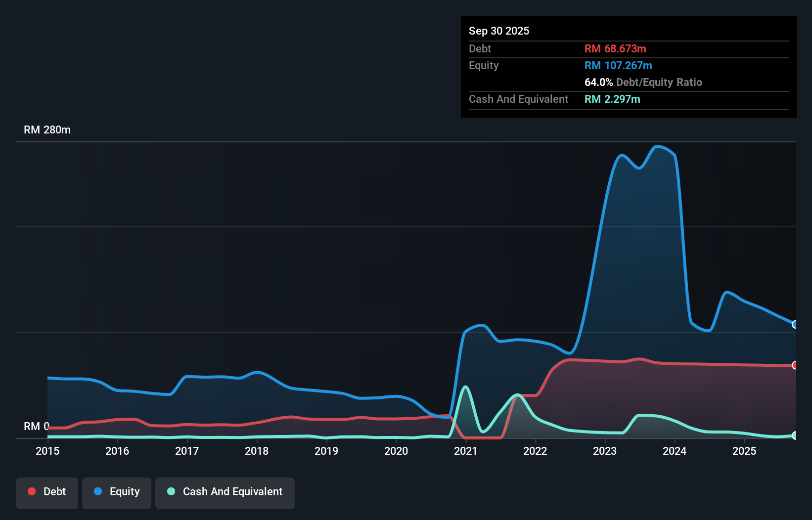Click the 2023 x-axis label
812x520 pixels.
click(605, 451)
